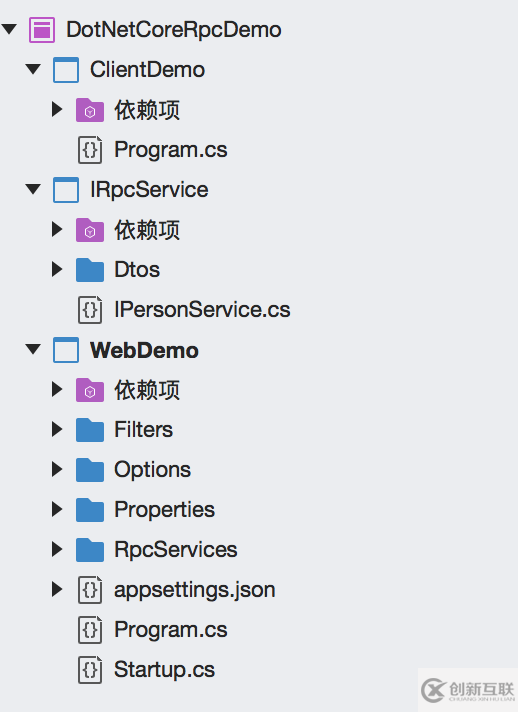This screenshot has height=712, width=518.
Task: Expand the Dtos folder arrow
Action: pyautogui.click(x=57, y=269)
